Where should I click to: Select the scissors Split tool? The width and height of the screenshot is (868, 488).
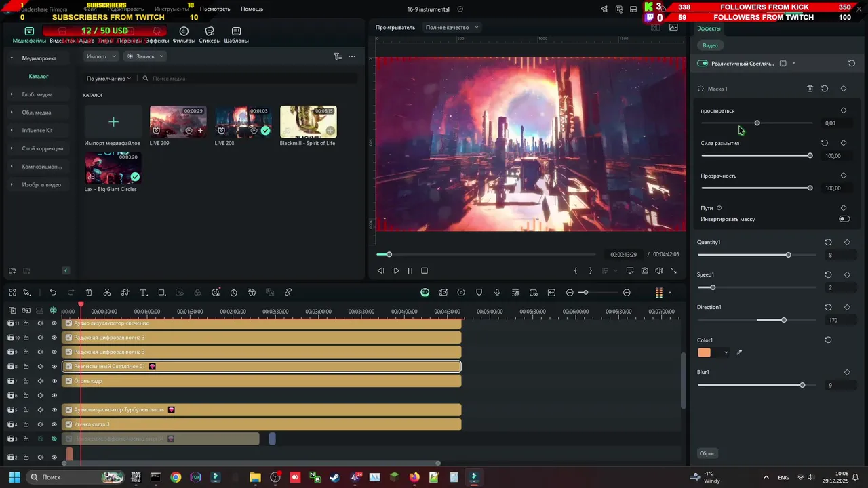107,293
